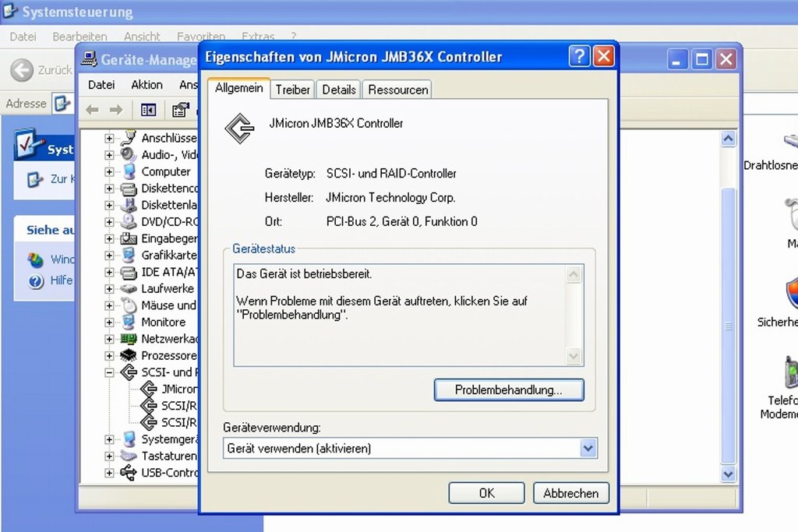Expand the Grafikkarte node
This screenshot has width=798, height=532.
(x=109, y=255)
